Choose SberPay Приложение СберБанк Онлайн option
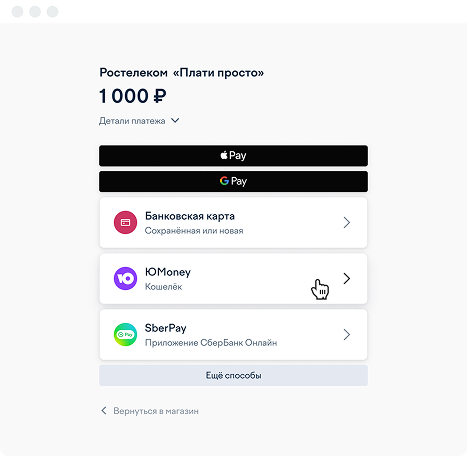Viewport: 467px width, 456px height. coord(233,334)
